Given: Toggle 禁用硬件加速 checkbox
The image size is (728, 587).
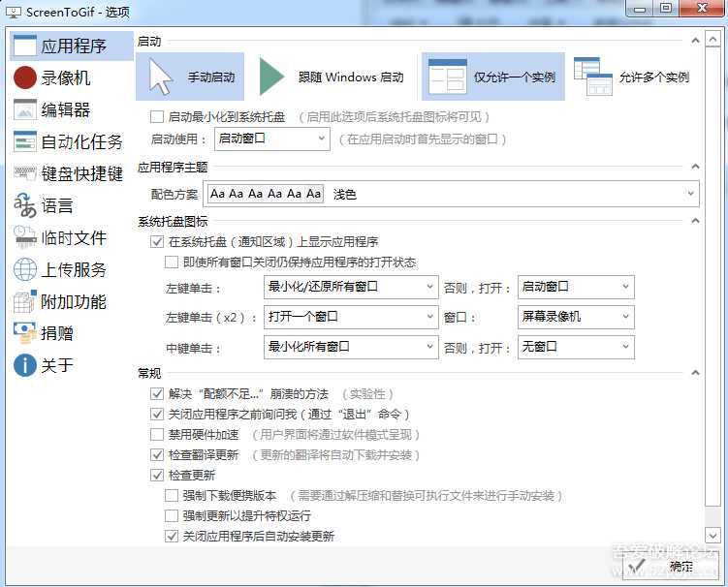Looking at the screenshot, I should pyautogui.click(x=157, y=435).
